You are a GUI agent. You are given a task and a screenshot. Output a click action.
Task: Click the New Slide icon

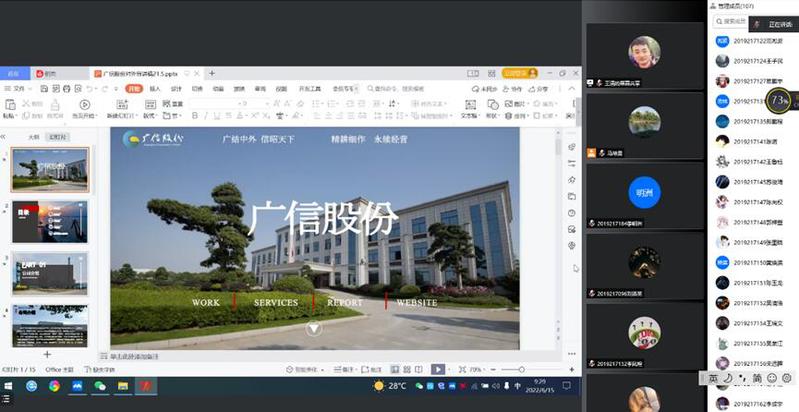point(120,105)
